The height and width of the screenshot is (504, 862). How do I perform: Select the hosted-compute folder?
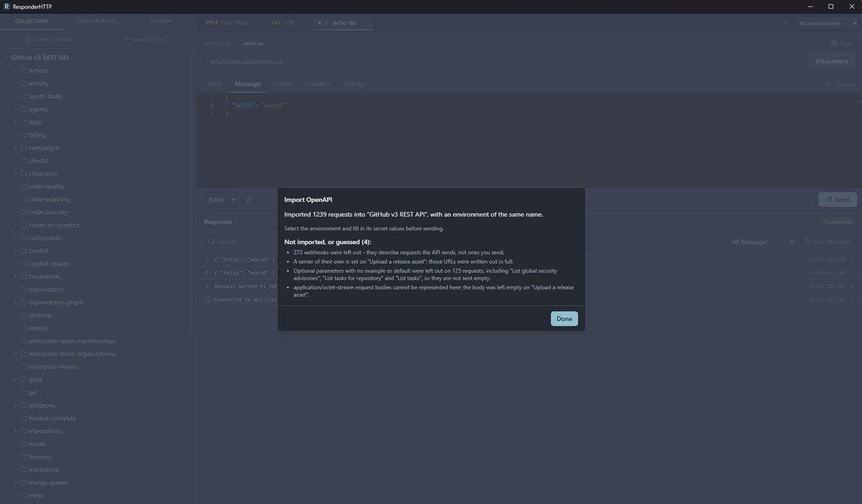point(53,418)
